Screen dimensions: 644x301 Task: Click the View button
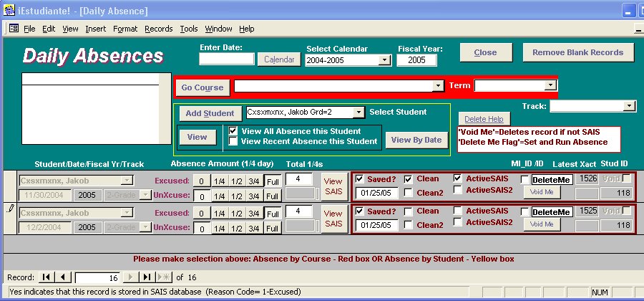coord(197,137)
